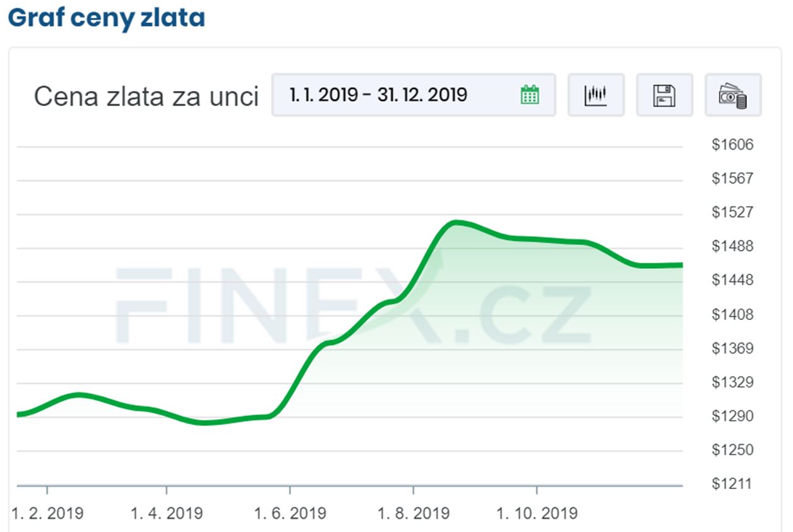Screen dimensions: 793x532
Task: Click the $1290 price axis label
Action: tap(732, 416)
